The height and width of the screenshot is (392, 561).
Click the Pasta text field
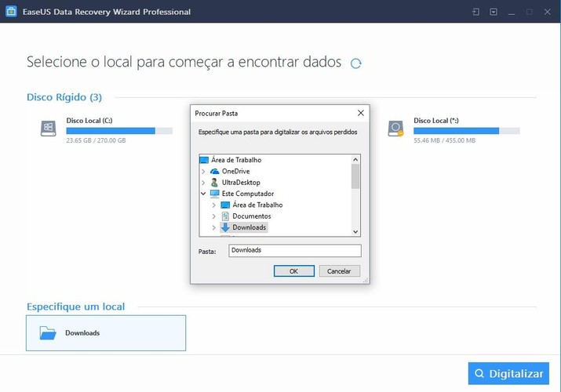295,251
